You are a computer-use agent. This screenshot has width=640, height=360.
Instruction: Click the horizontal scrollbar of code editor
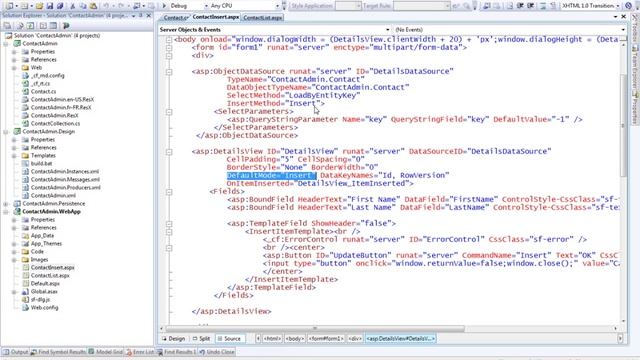tap(315, 329)
